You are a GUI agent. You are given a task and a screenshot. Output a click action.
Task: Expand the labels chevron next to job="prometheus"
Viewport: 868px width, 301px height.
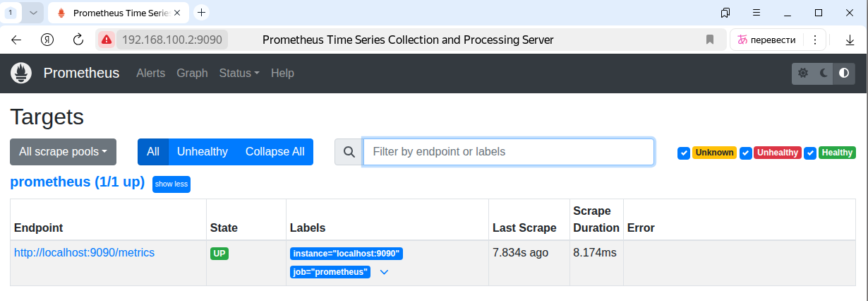(384, 272)
